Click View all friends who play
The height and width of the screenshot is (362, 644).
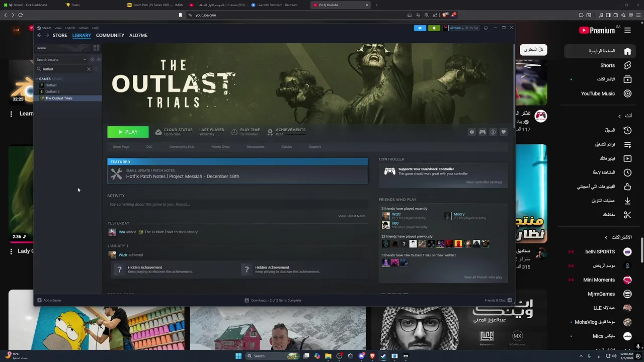pos(483,277)
